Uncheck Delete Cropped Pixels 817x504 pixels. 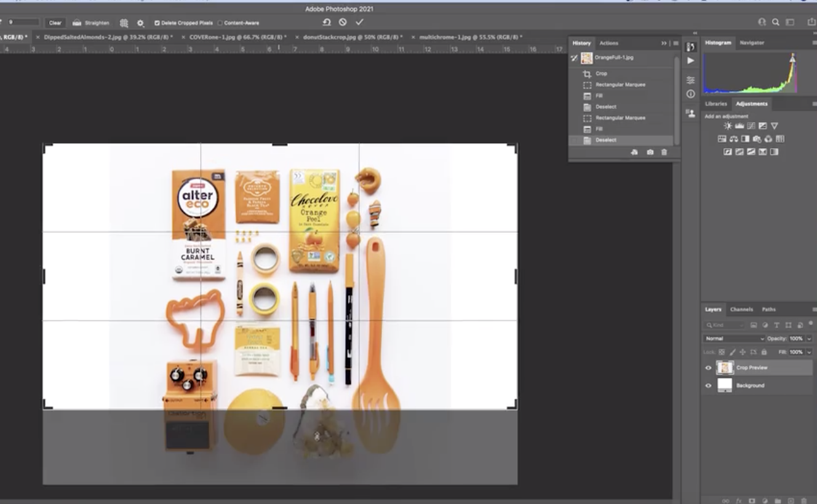point(157,23)
